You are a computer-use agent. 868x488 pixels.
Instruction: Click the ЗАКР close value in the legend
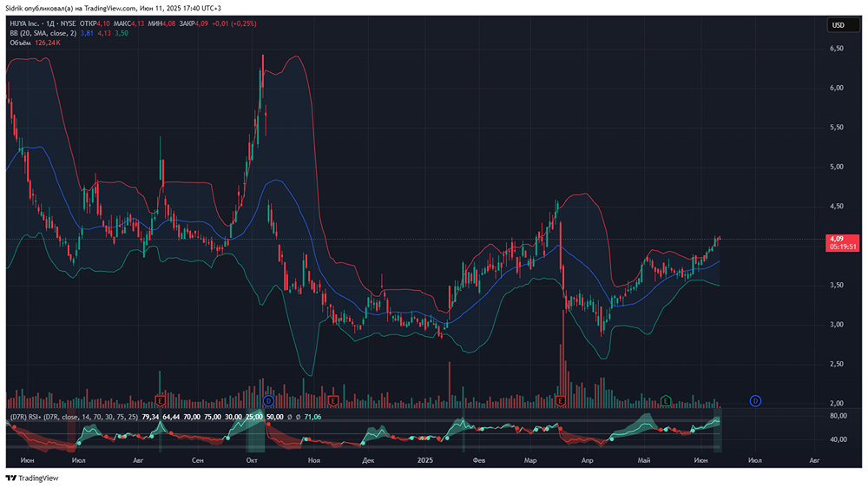coord(201,23)
